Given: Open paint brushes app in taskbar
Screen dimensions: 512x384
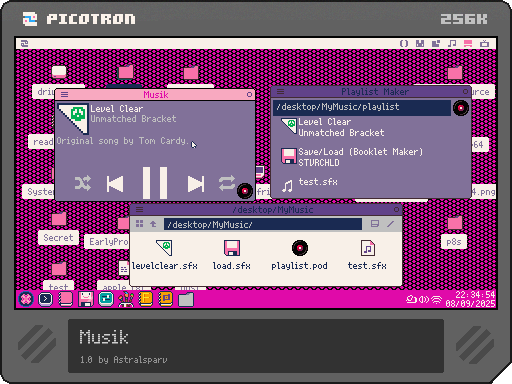Looking at the screenshot, I should (x=126, y=299).
